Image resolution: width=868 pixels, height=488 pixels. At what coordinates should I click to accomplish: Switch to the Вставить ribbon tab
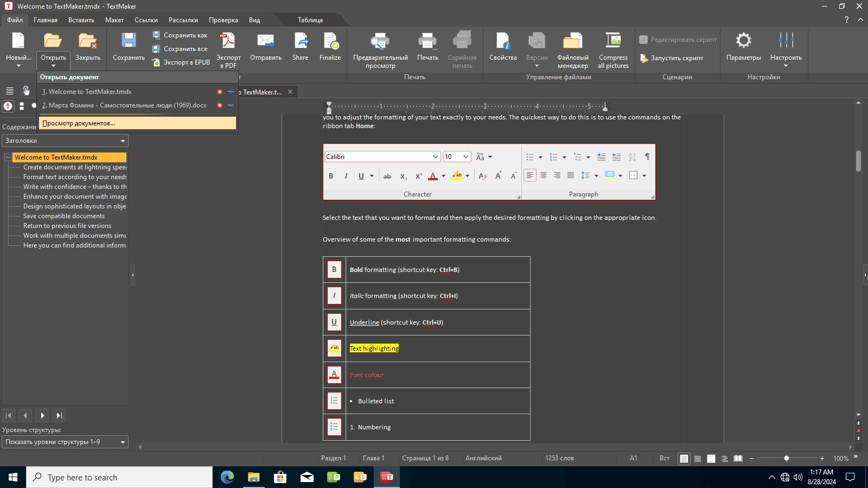pyautogui.click(x=81, y=20)
